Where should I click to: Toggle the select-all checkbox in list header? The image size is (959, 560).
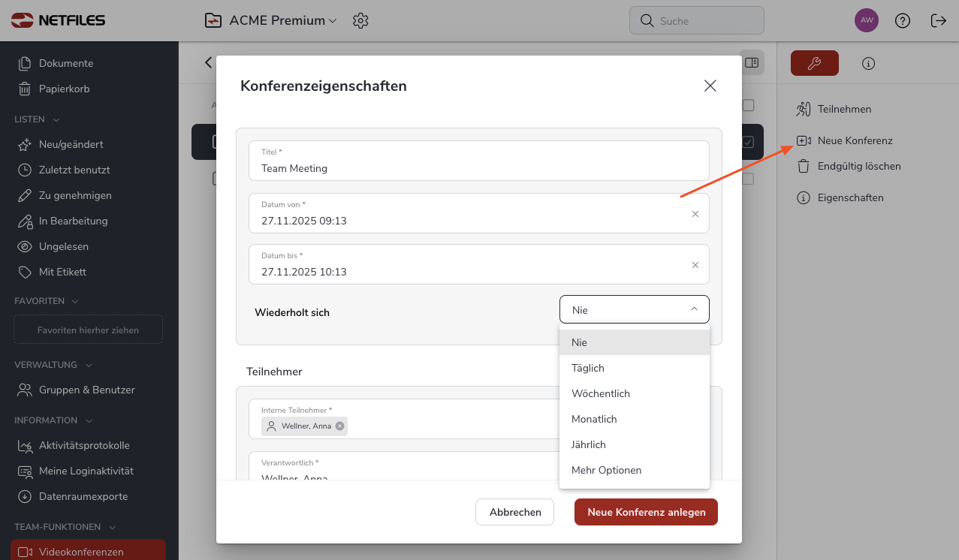pyautogui.click(x=748, y=106)
